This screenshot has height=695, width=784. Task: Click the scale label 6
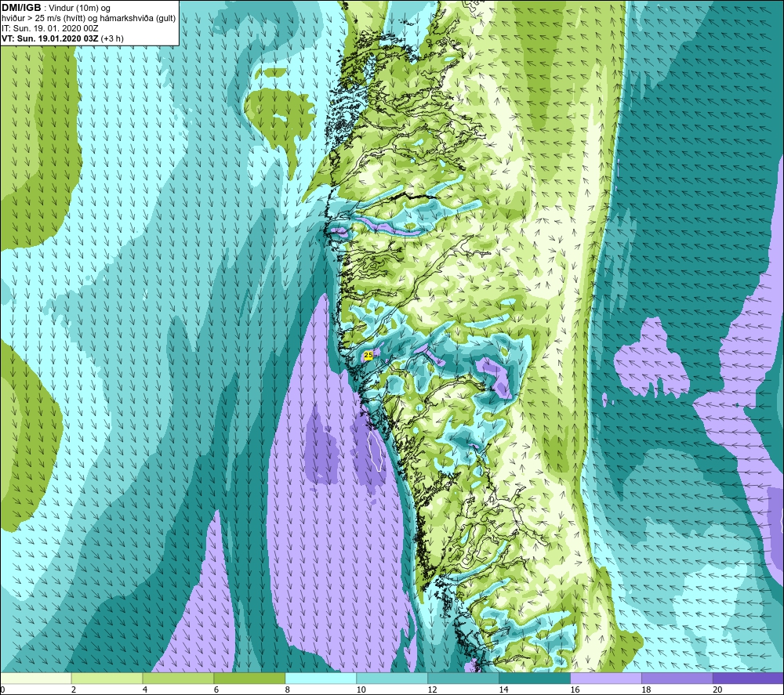click(x=216, y=690)
